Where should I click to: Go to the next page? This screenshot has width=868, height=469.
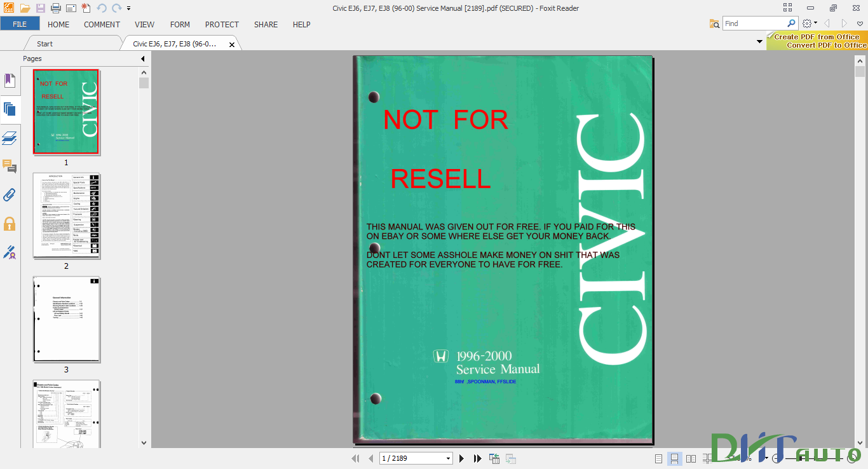tap(462, 458)
